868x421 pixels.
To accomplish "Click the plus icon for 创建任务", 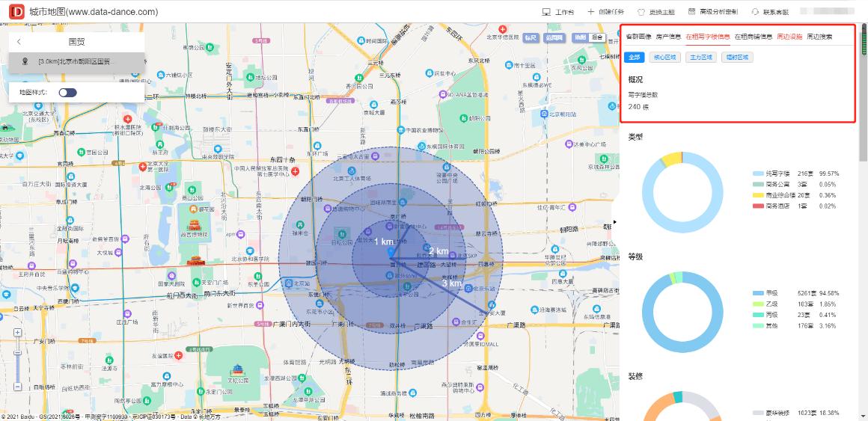I will point(591,12).
